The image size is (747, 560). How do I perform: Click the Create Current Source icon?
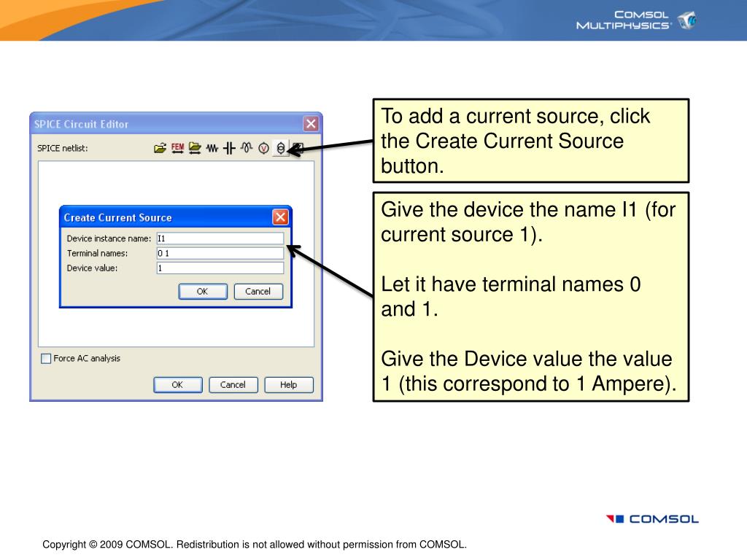[281, 148]
